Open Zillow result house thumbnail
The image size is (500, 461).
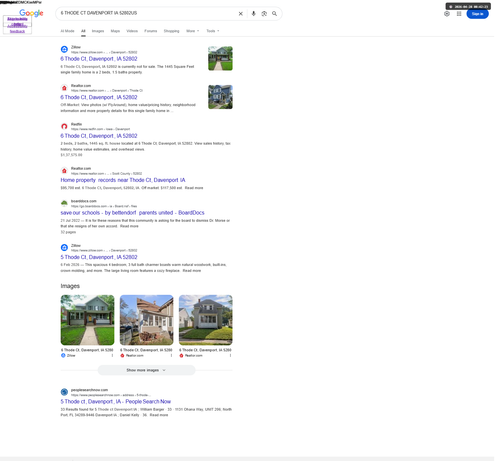pyautogui.click(x=220, y=58)
